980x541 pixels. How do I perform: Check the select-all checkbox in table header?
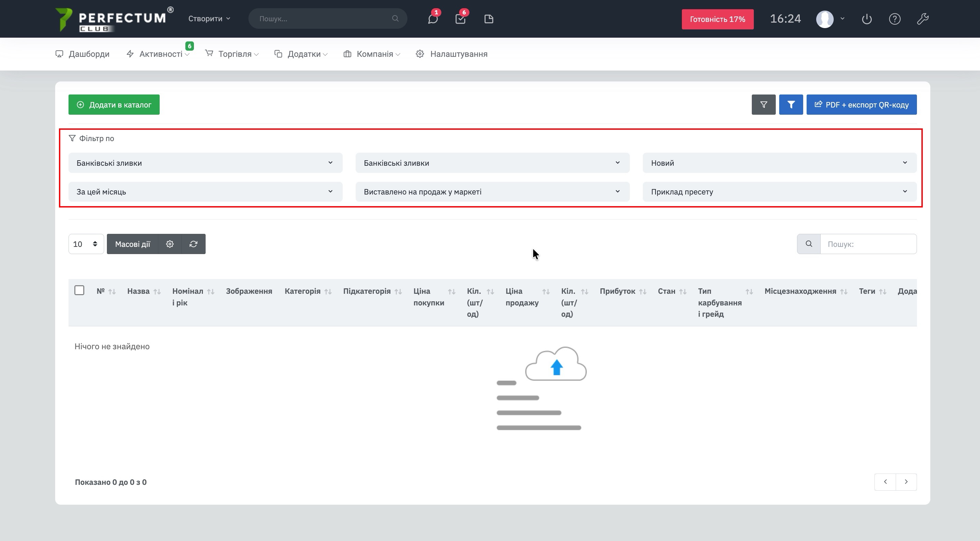click(x=79, y=290)
